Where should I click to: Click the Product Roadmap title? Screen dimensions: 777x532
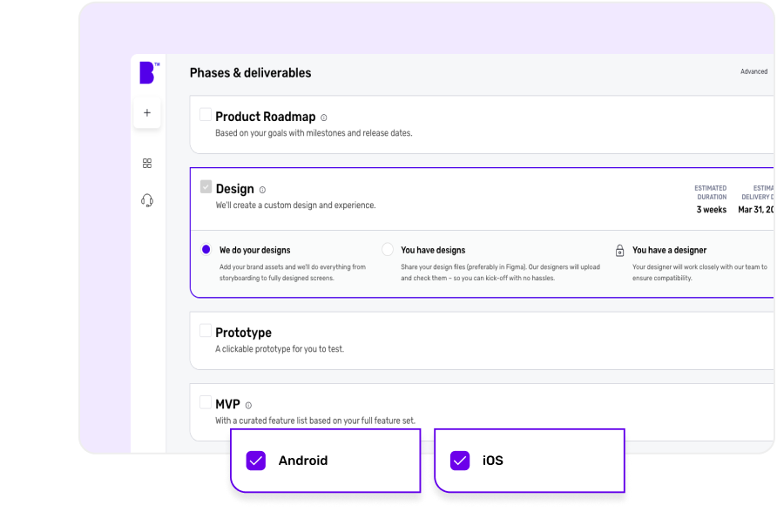[265, 117]
